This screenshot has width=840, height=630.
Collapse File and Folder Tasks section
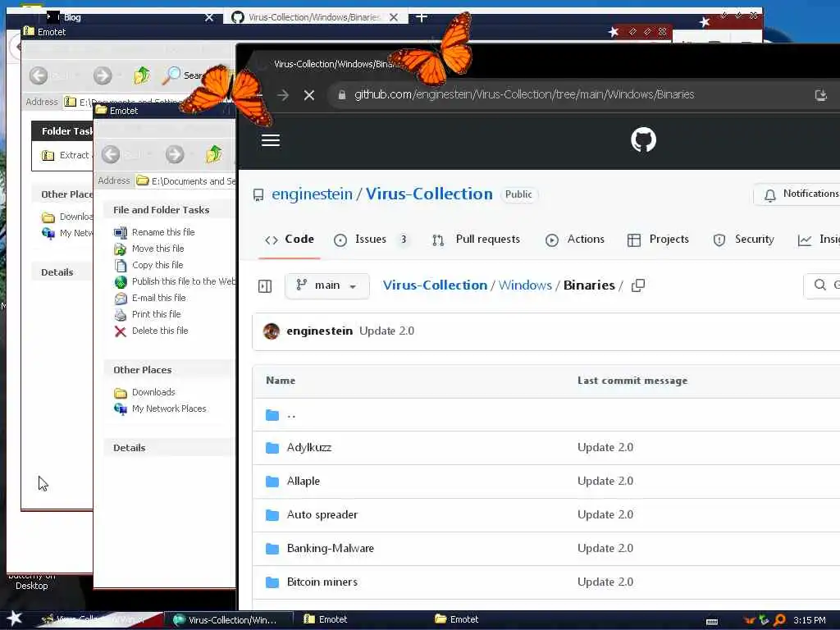click(162, 210)
